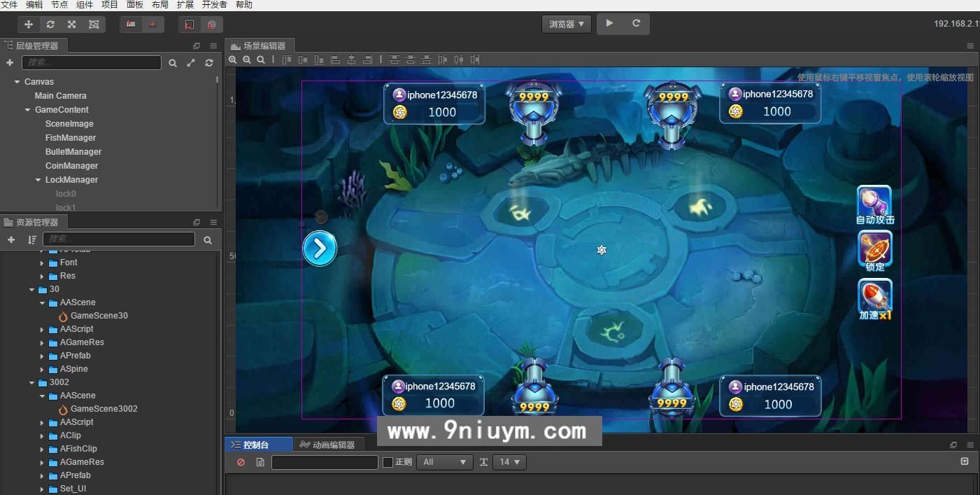Click the search magnifier in 资源管理器
980x495 pixels.
pos(207,239)
